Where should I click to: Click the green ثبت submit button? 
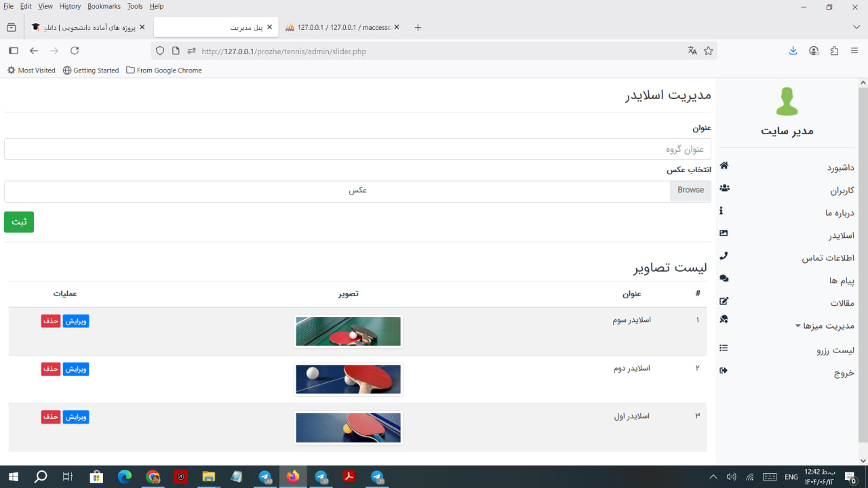pos(19,222)
